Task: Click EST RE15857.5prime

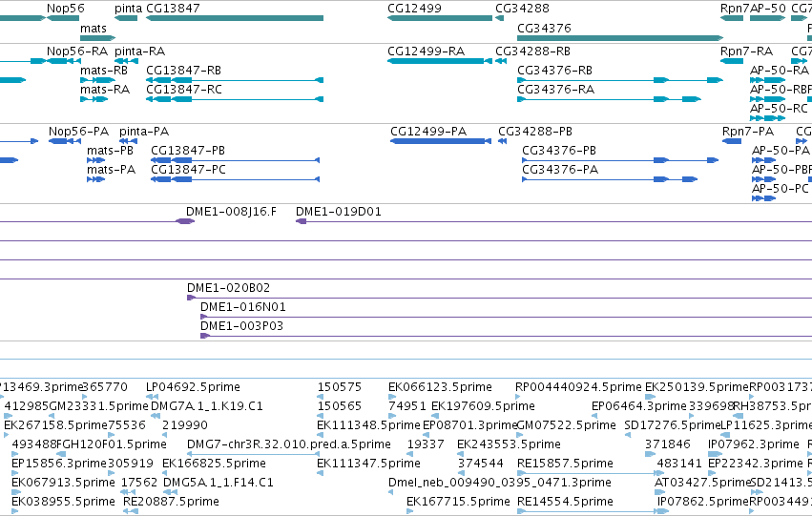Action: click(565, 464)
